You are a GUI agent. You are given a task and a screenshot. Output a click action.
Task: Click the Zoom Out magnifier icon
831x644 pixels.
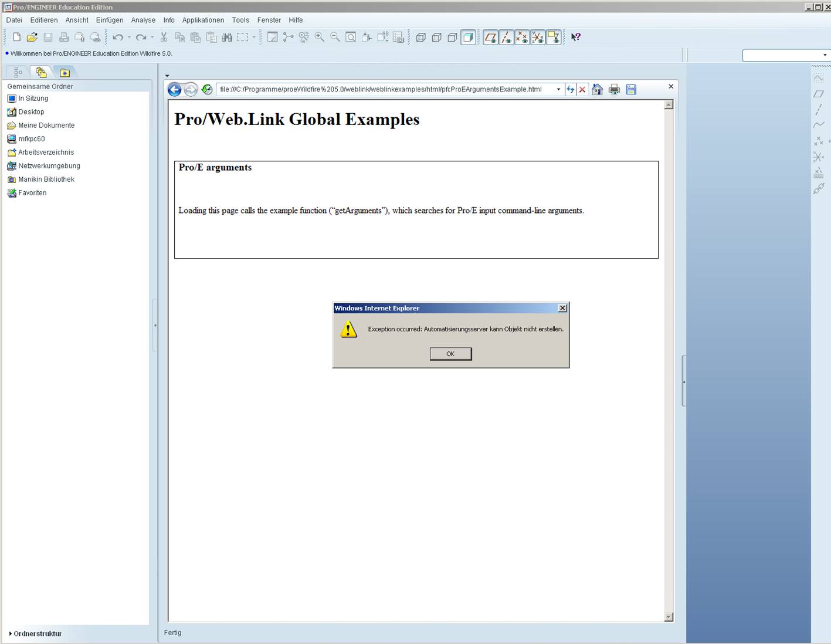click(x=335, y=37)
